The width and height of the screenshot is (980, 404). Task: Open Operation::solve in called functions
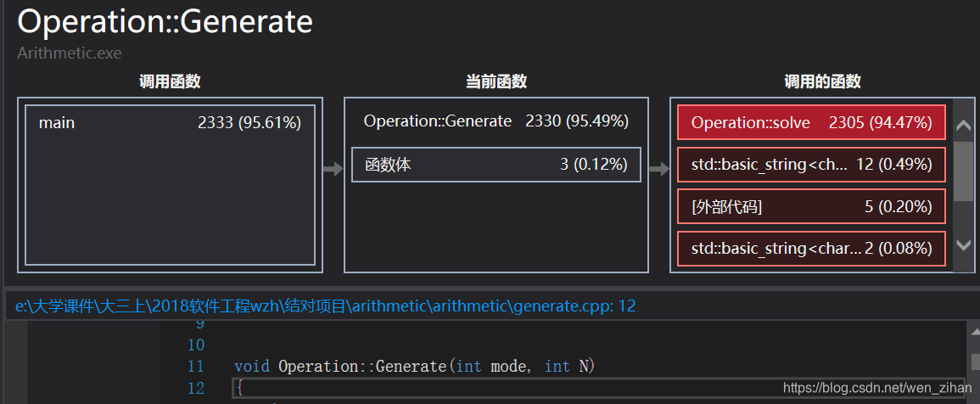[811, 122]
